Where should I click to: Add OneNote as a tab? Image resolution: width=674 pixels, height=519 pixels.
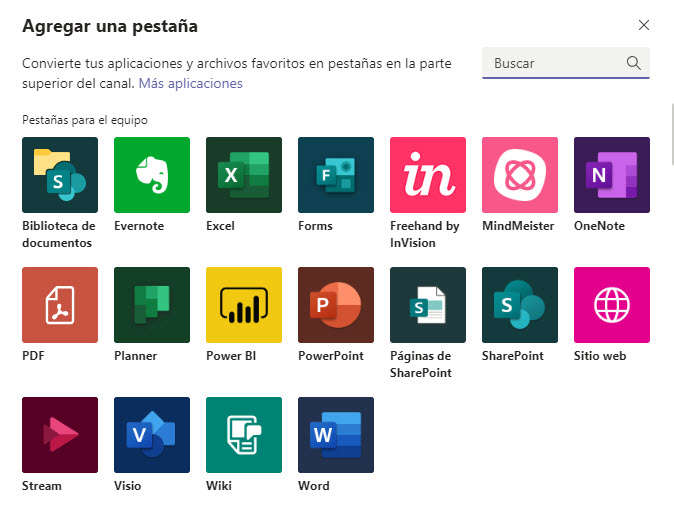pyautogui.click(x=612, y=175)
